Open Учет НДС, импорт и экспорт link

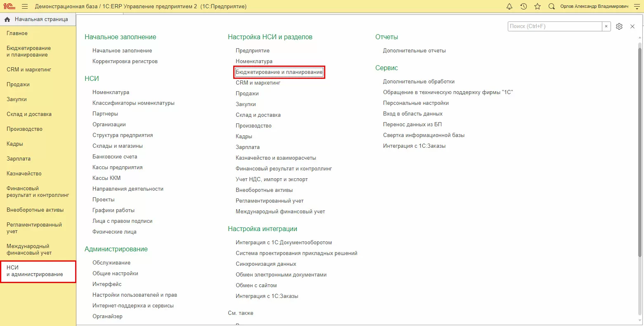click(x=272, y=180)
